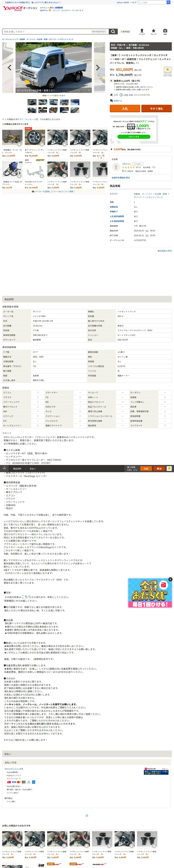
Task: Open the オークショントップ breadcrumb
Action: (x=10, y=39)
